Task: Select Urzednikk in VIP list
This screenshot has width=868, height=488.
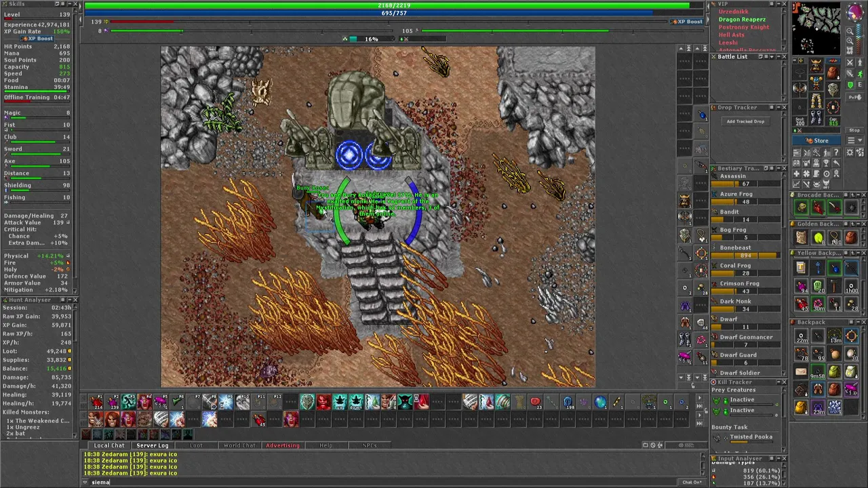Action: click(x=733, y=12)
